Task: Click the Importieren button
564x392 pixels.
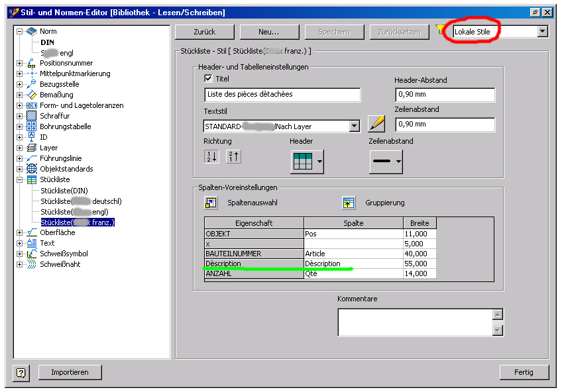Action: 70,372
